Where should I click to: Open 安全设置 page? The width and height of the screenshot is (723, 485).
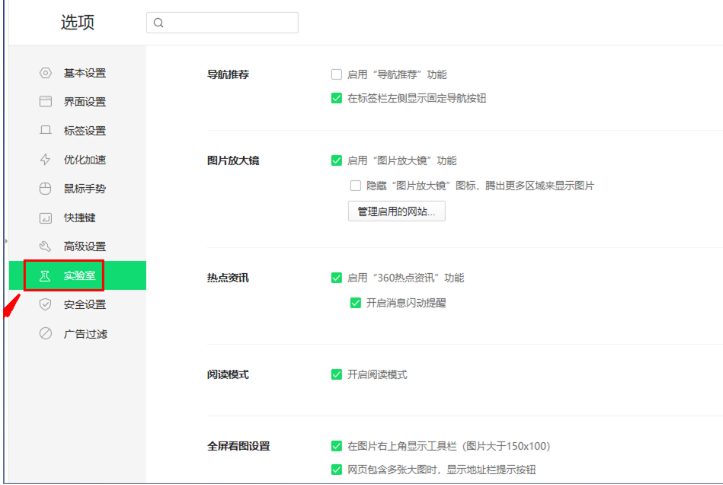77,304
